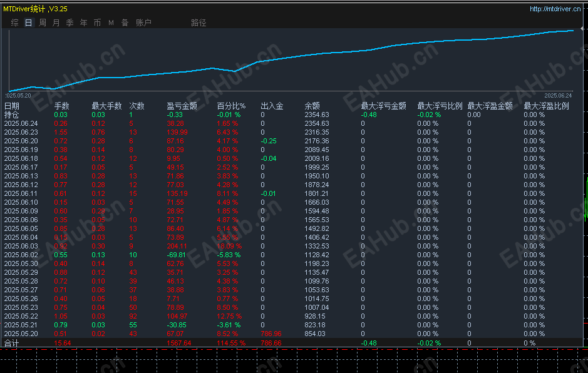
Task: Open the 账户 account tab
Action: click(x=143, y=23)
